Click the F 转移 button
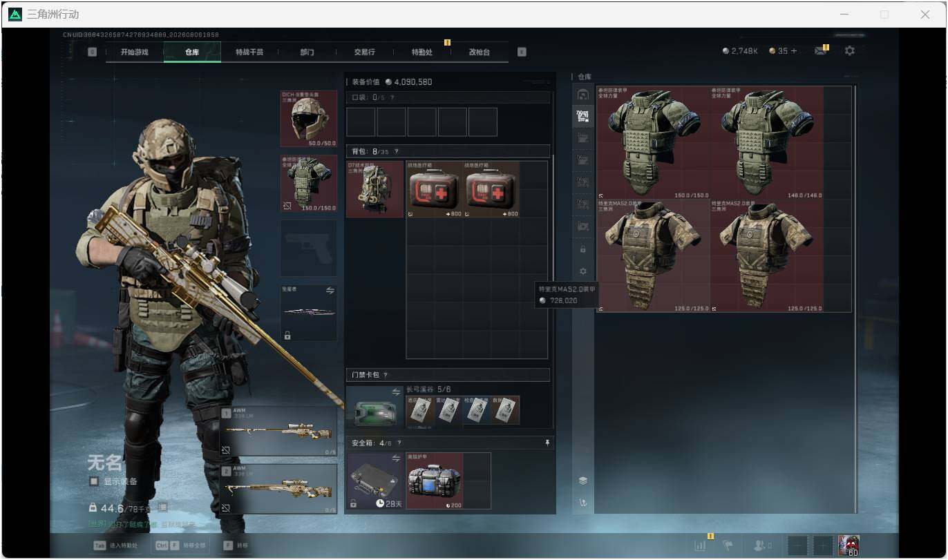 pyautogui.click(x=236, y=545)
